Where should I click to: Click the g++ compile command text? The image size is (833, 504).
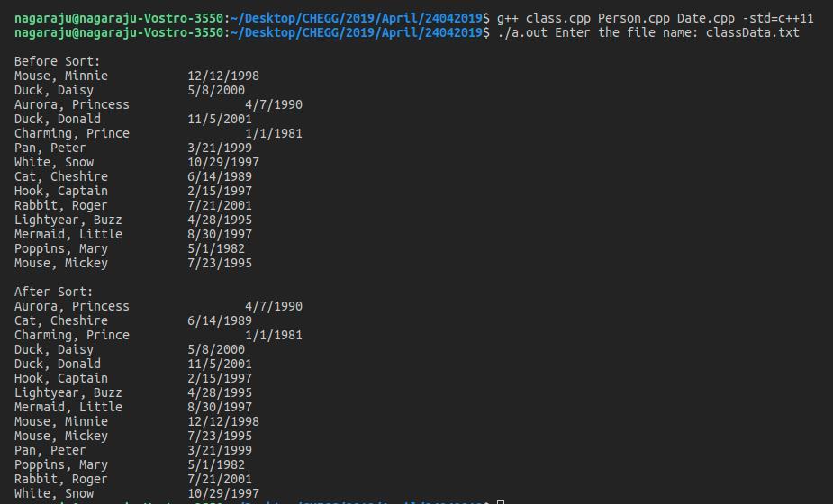click(655, 18)
